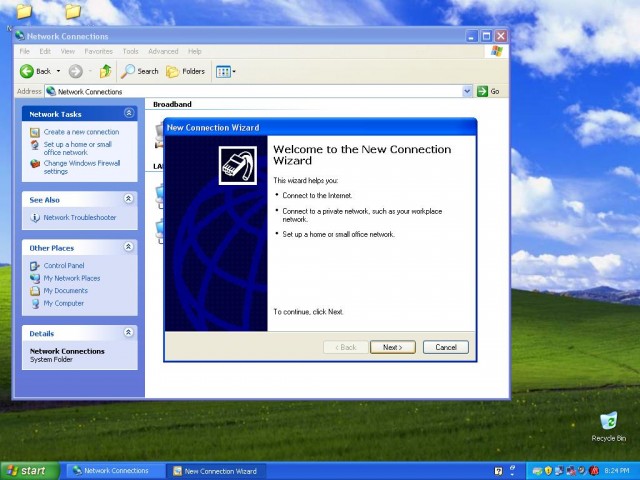Image resolution: width=640 pixels, height=480 pixels.
Task: Click Change Windows Firewall settings link
Action: coord(82,167)
